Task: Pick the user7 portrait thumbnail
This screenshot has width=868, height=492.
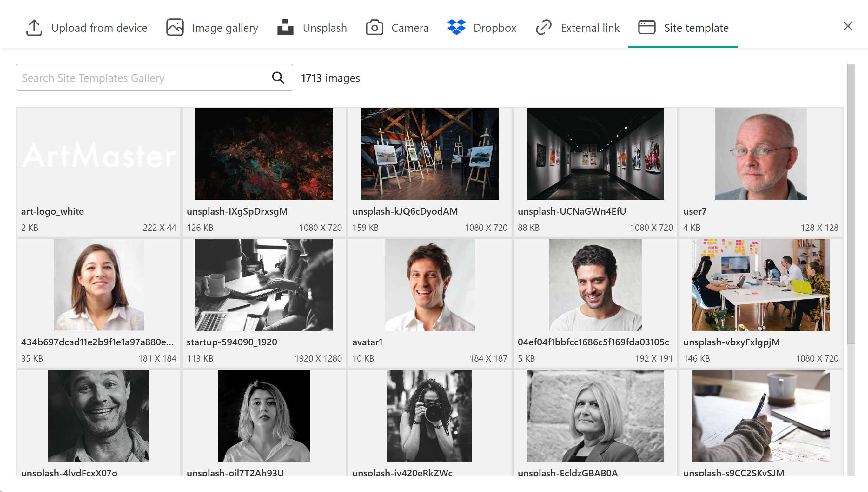Action: coord(760,155)
